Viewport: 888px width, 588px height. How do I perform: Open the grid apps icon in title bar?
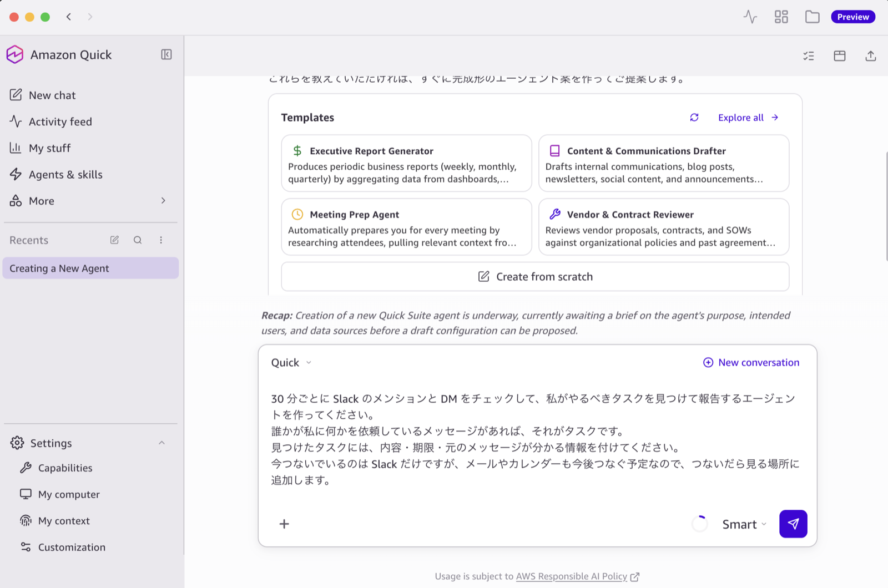(781, 17)
